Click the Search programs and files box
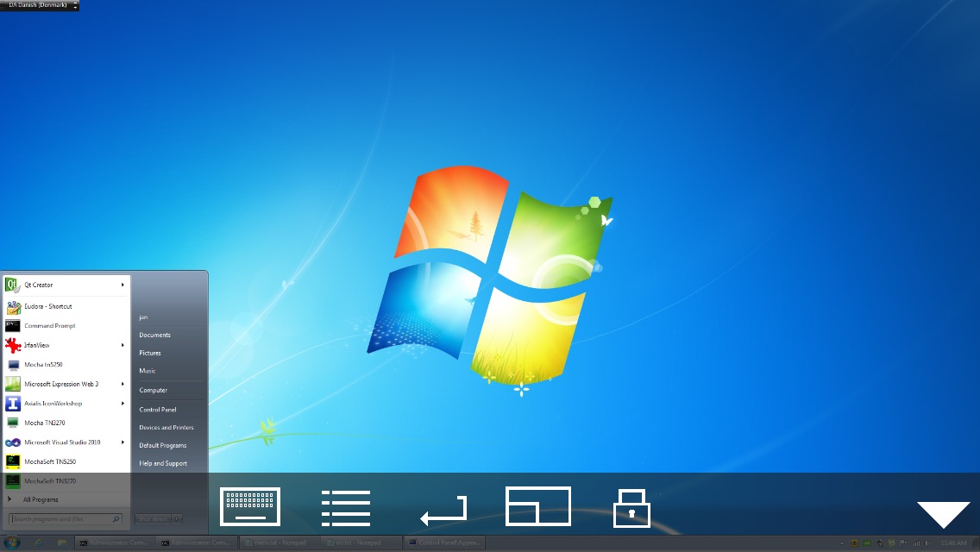Image resolution: width=980 pixels, height=552 pixels. tap(65, 519)
